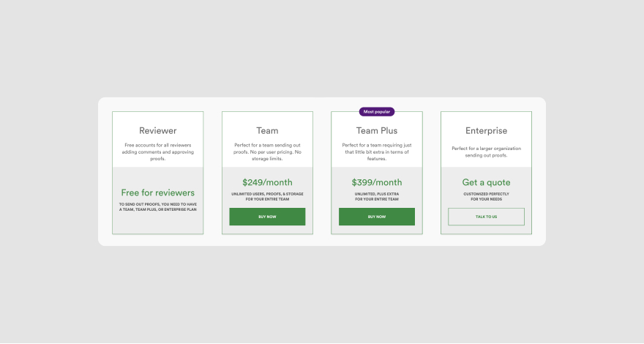This screenshot has height=344, width=644.
Task: Select the Team plan heading
Action: (x=267, y=131)
